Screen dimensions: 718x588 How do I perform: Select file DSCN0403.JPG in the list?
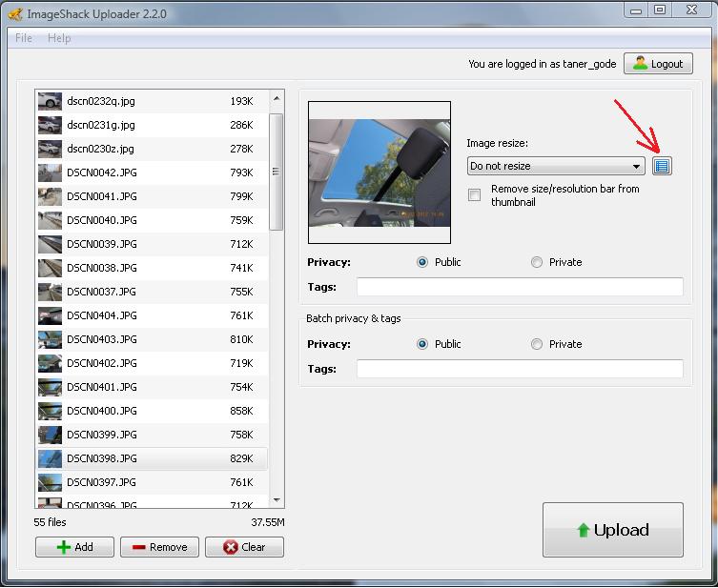coord(152,339)
